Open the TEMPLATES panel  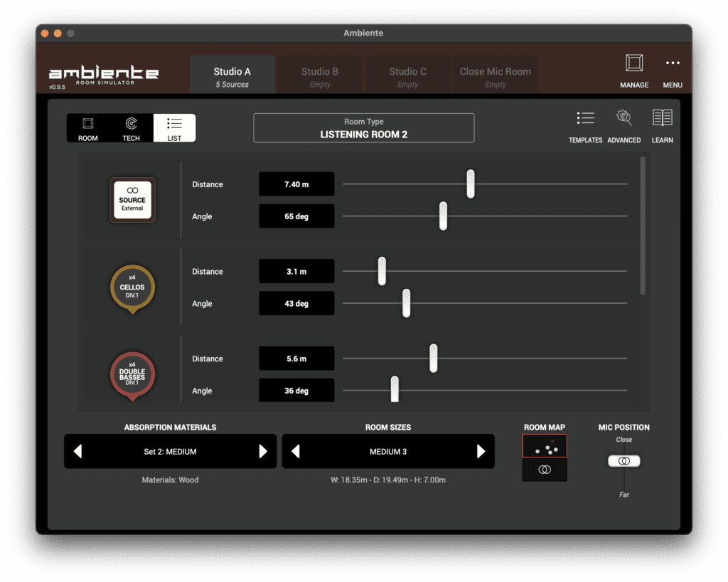tap(585, 125)
